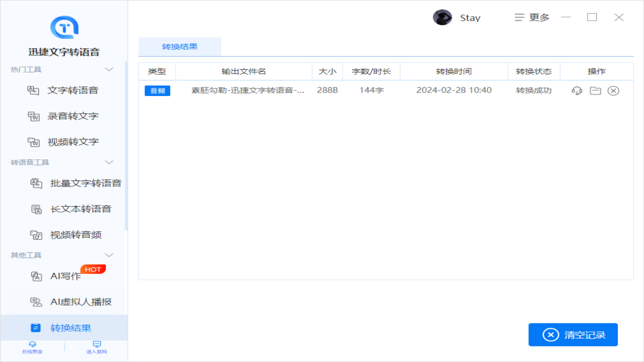Image resolution: width=644 pixels, height=362 pixels.
Task: Collapse the 转语音工具 section
Action: pos(109,162)
